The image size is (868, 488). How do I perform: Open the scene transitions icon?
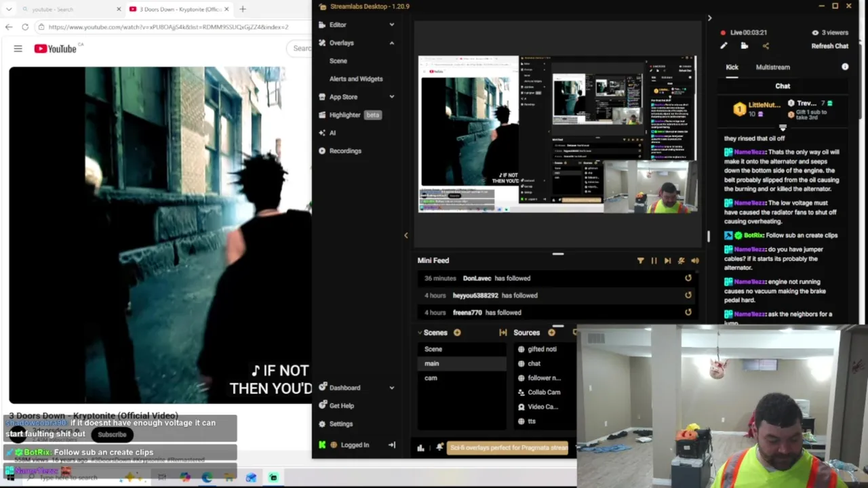tap(502, 333)
